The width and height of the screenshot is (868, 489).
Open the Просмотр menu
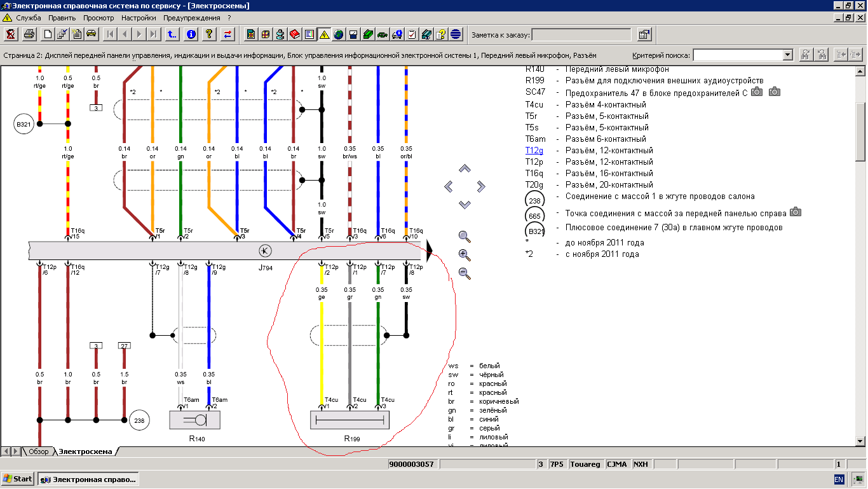pos(98,18)
